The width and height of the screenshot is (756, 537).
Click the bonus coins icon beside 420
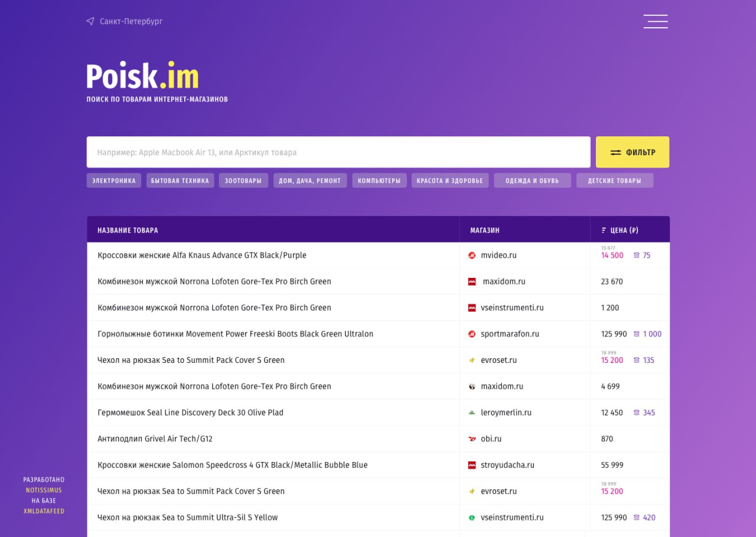click(637, 518)
